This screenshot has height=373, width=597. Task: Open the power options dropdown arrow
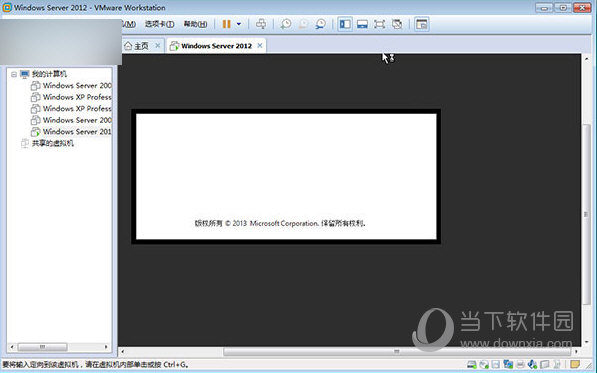tap(239, 24)
